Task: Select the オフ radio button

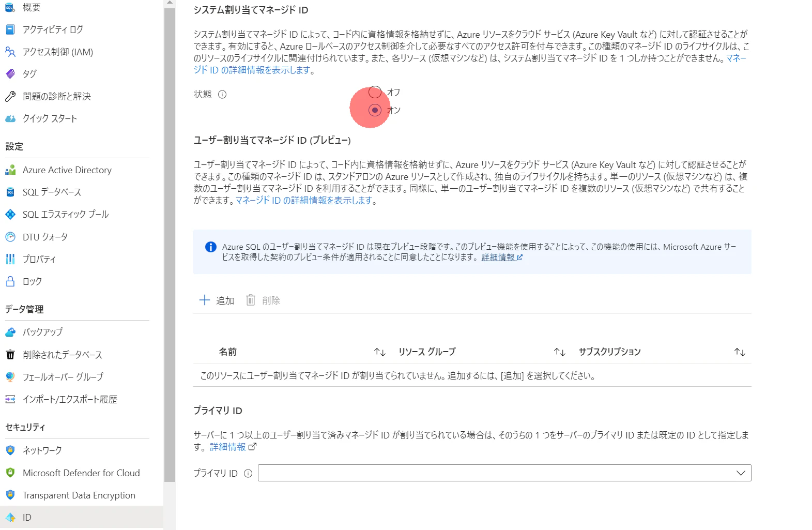Action: point(375,92)
